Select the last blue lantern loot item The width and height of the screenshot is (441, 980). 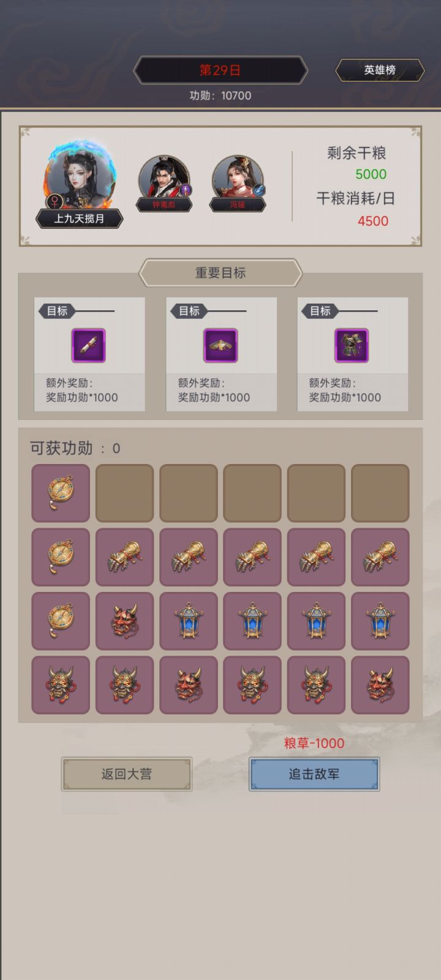tap(380, 621)
